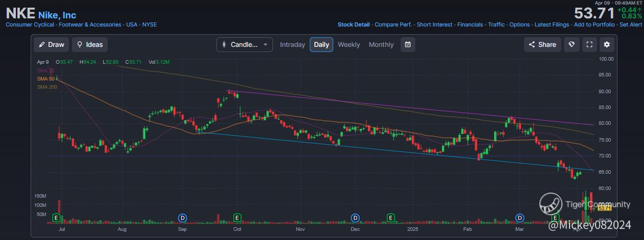Screen dimensions: 644x240
Task: Open the NYSE exchange link
Action: 150,24
